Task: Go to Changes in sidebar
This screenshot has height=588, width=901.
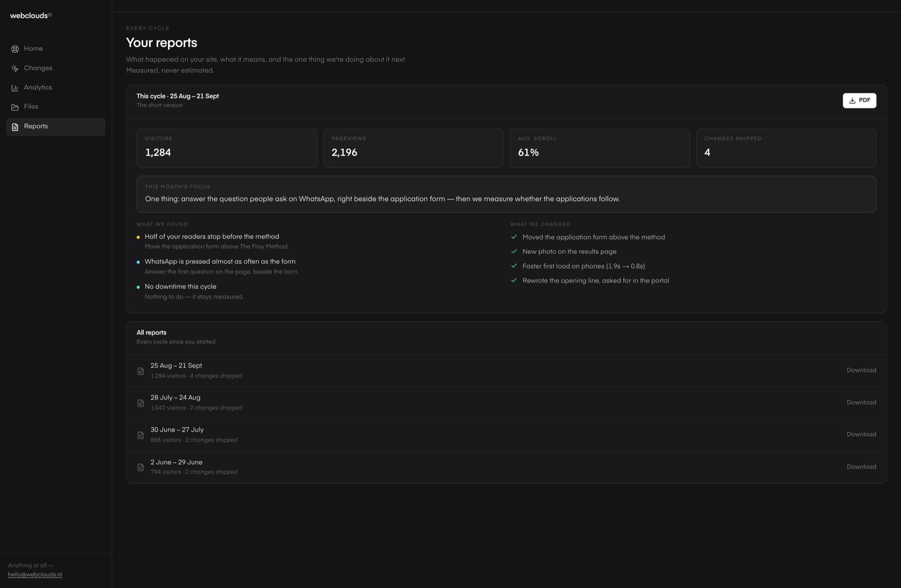Action: coord(56,68)
